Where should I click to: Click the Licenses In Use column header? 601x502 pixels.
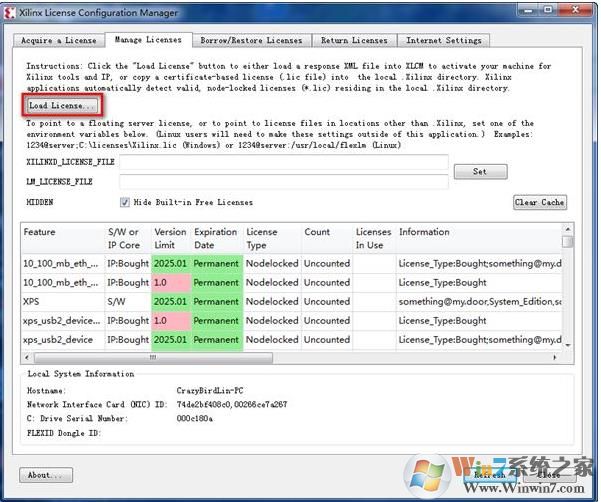374,238
